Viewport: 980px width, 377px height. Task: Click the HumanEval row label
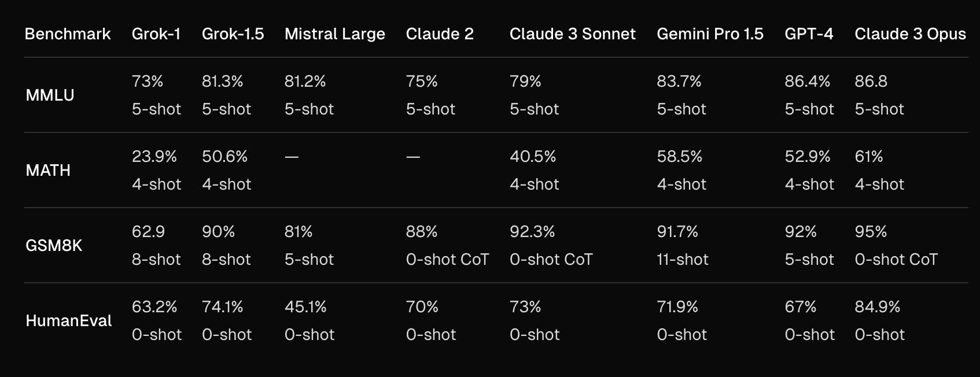[68, 321]
